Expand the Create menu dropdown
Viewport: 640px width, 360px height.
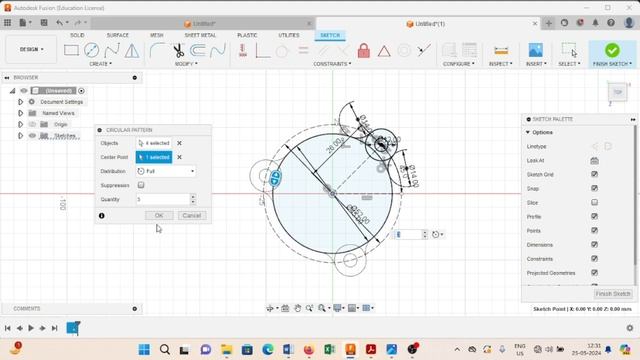click(100, 64)
